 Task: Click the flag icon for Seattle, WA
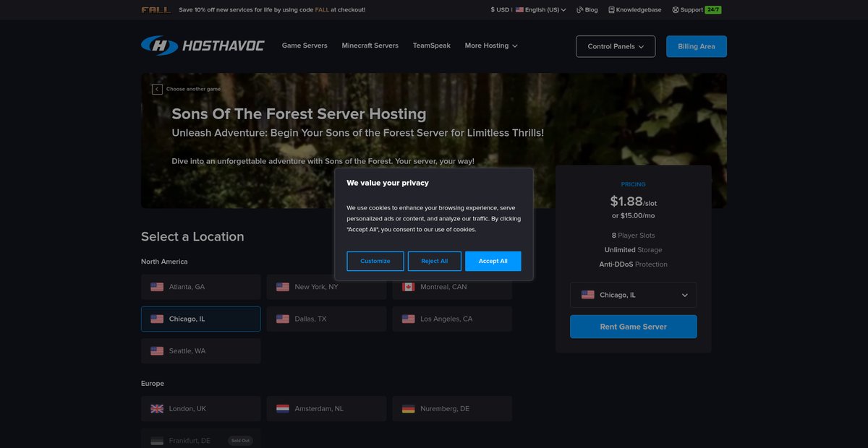[x=157, y=351]
